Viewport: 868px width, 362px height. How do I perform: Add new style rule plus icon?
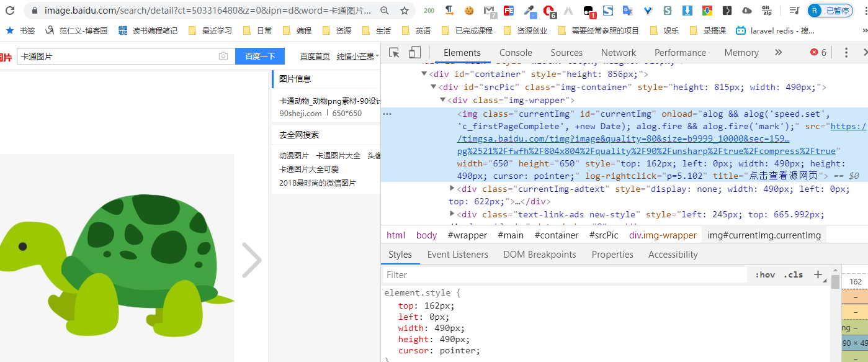818,274
